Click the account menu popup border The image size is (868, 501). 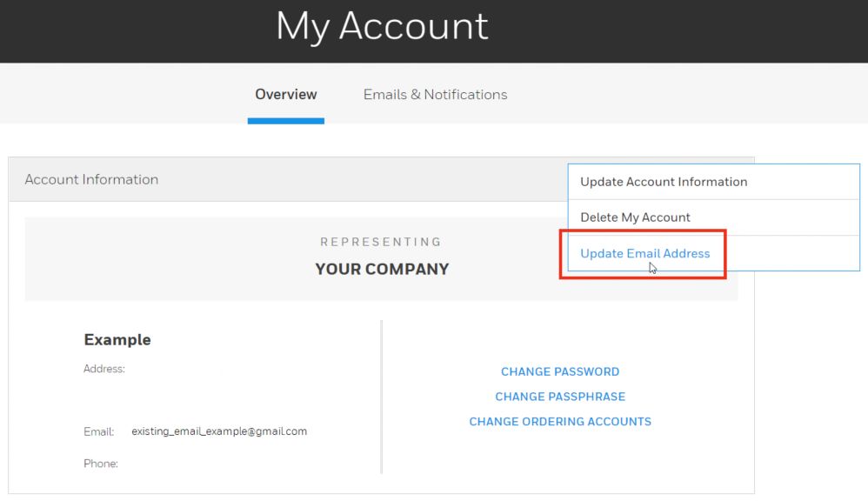tap(858, 217)
